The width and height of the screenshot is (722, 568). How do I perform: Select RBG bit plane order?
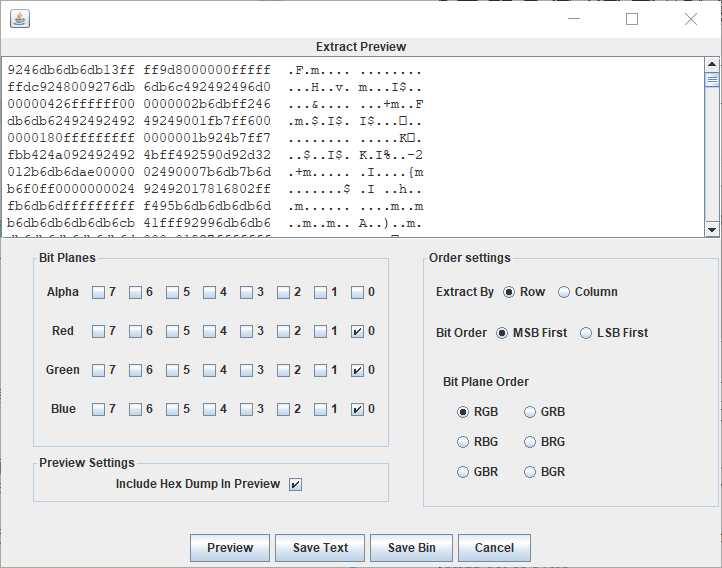(463, 442)
